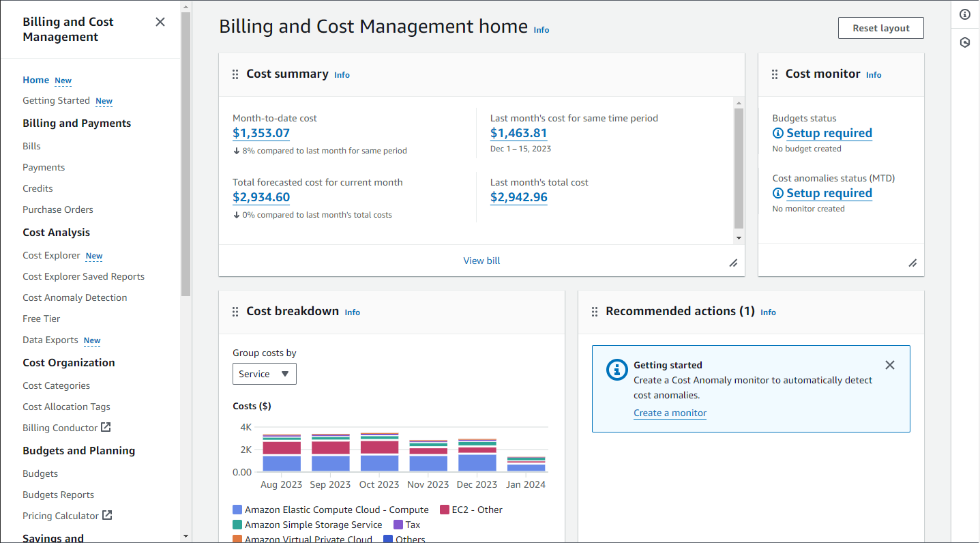Grab the Cost breakdown drag handle
This screenshot has width=980, height=543.
[x=235, y=312]
